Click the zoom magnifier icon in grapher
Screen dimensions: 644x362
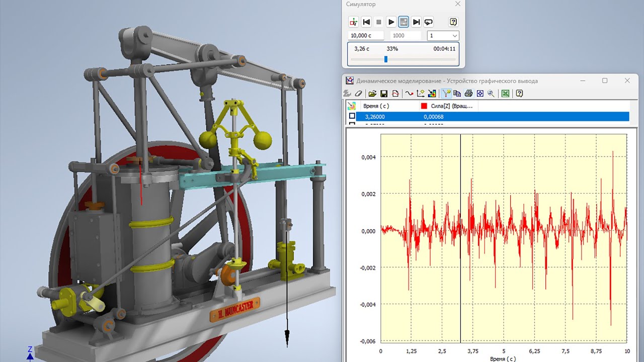click(x=491, y=94)
